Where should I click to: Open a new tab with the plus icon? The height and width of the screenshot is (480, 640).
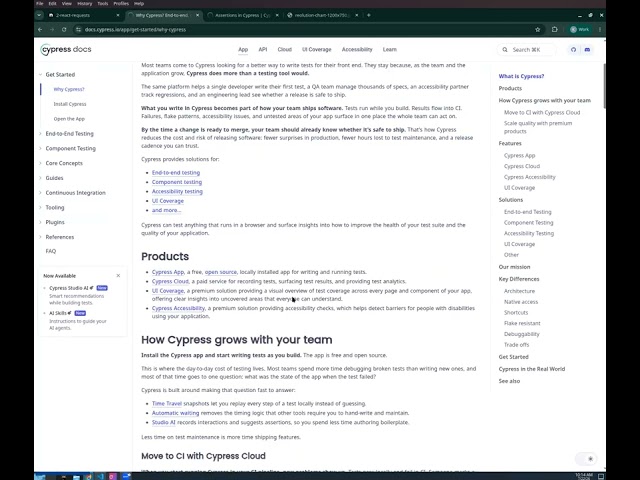[369, 15]
